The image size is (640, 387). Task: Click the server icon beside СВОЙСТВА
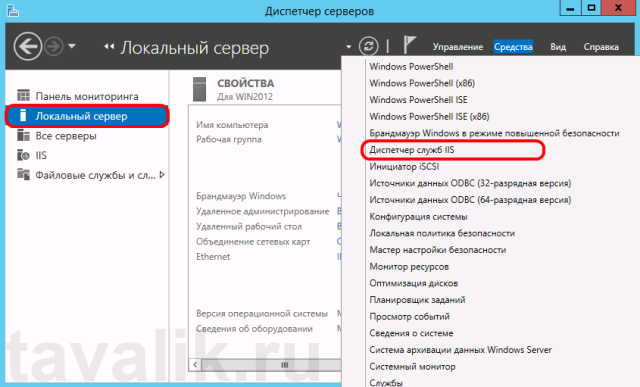coord(199,89)
